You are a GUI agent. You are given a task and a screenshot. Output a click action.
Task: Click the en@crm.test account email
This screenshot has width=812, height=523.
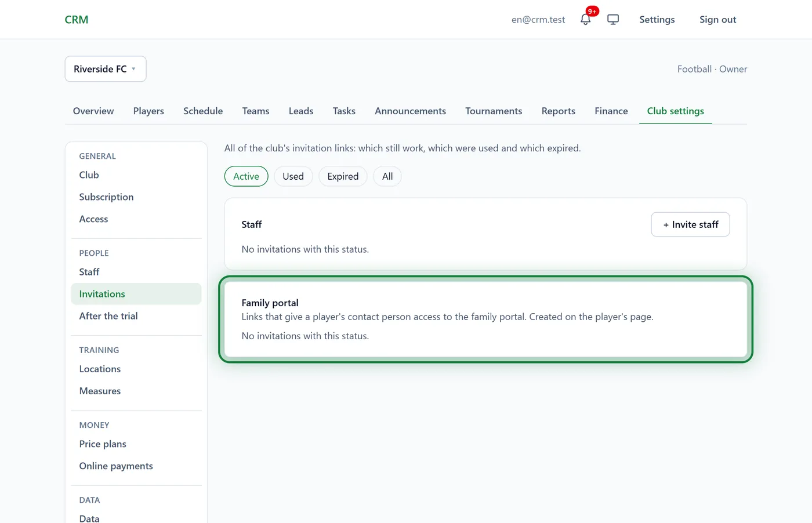pos(538,20)
